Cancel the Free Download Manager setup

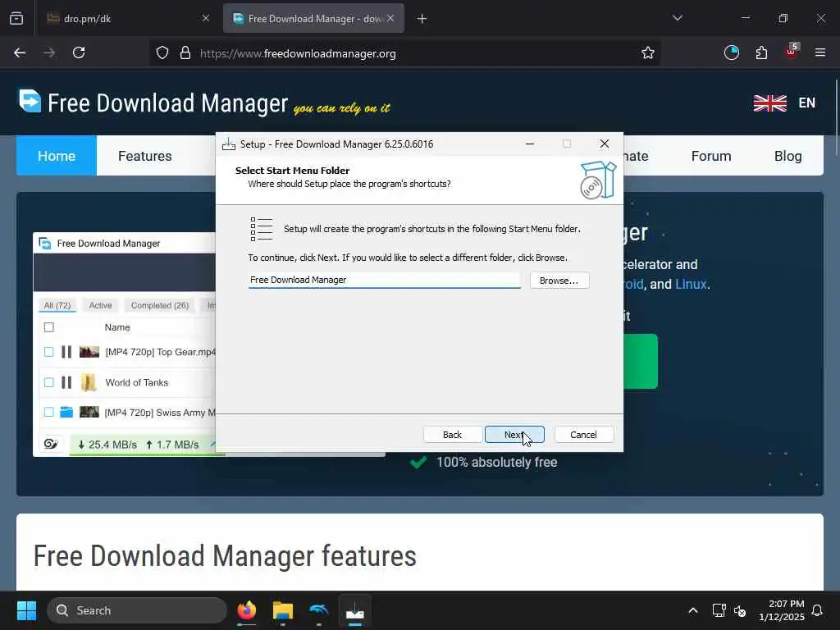coord(583,435)
